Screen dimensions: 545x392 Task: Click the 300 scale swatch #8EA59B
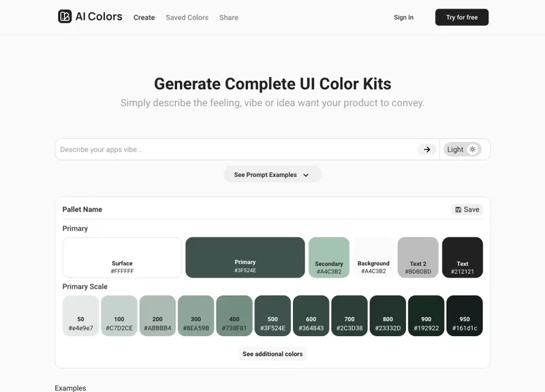pyautogui.click(x=196, y=316)
